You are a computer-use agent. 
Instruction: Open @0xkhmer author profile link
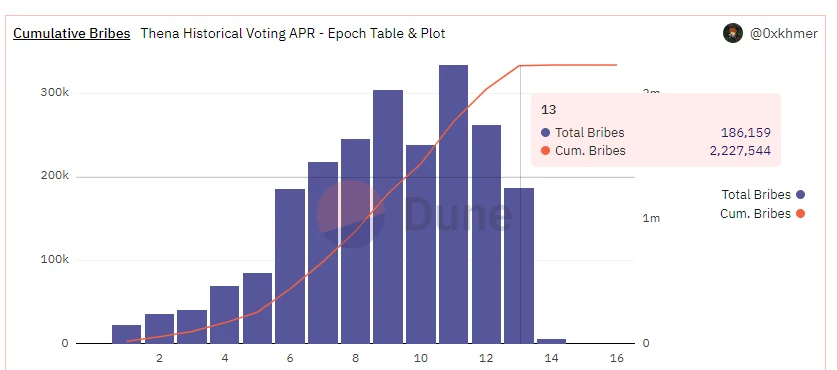(784, 33)
